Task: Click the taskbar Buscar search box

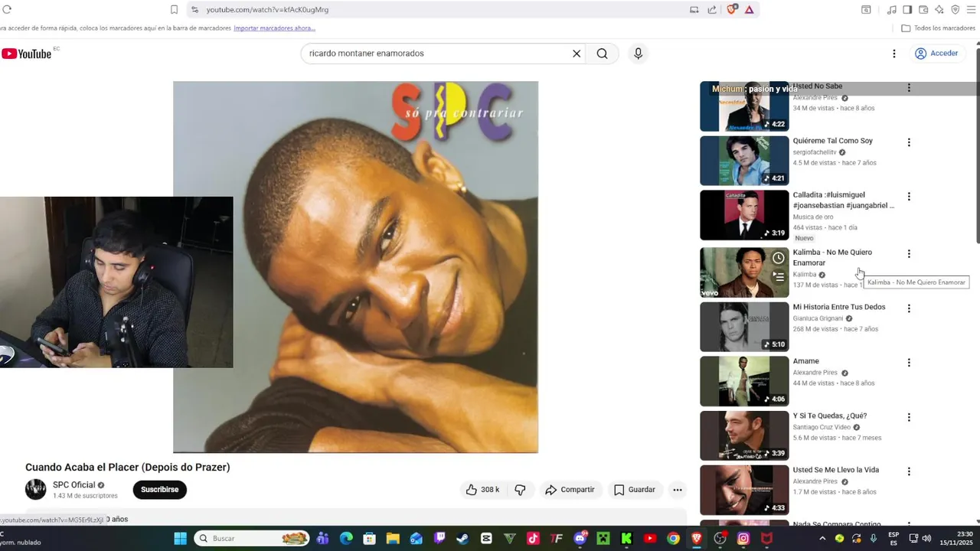Action: point(252,539)
